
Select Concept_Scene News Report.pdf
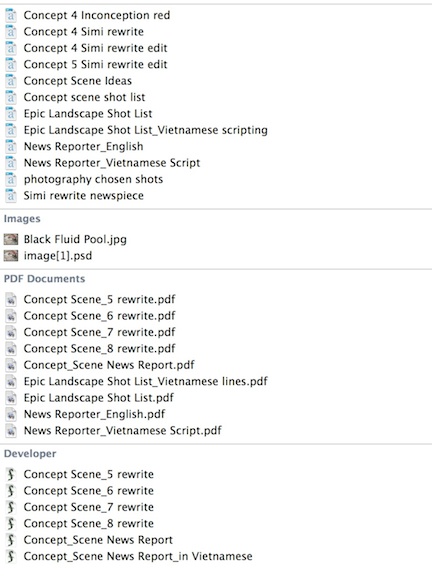coord(109,365)
